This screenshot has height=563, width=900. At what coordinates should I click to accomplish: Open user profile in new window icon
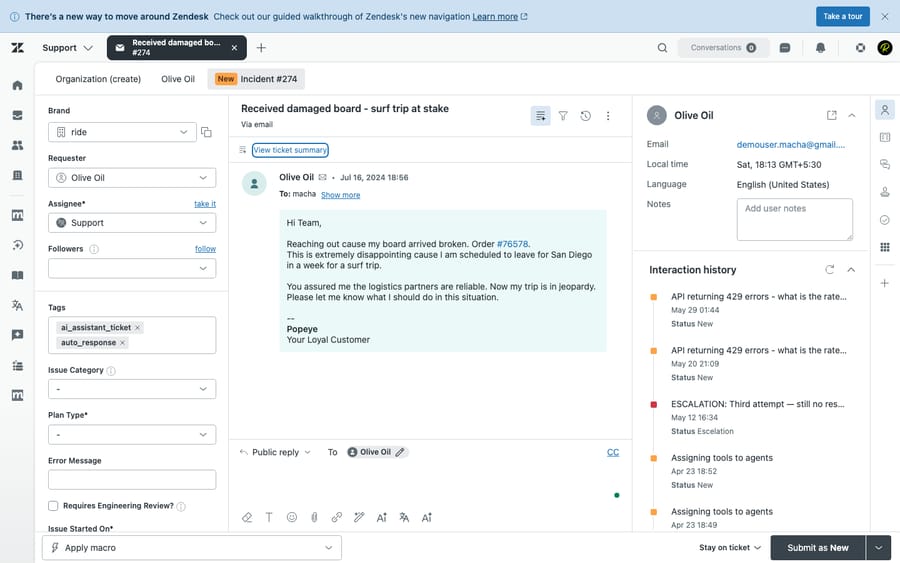(x=831, y=115)
